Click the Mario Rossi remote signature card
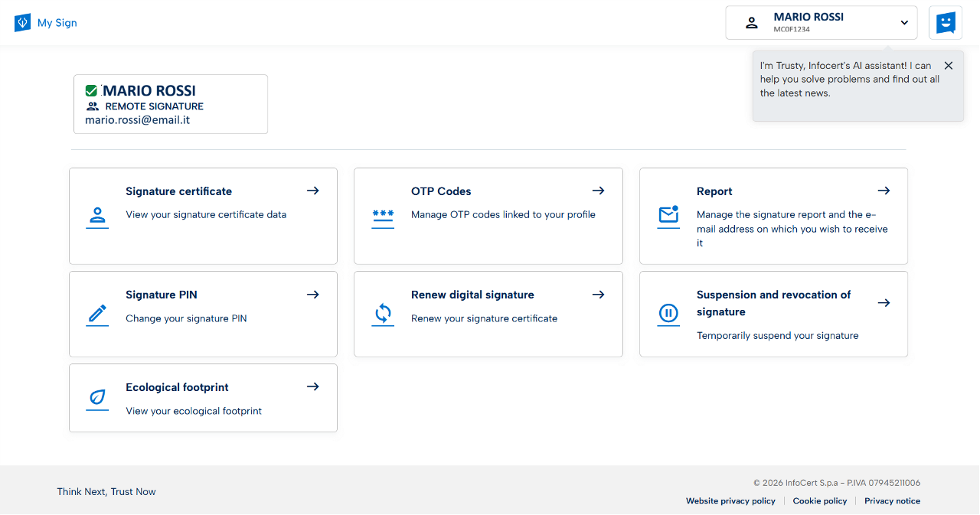 [171, 104]
